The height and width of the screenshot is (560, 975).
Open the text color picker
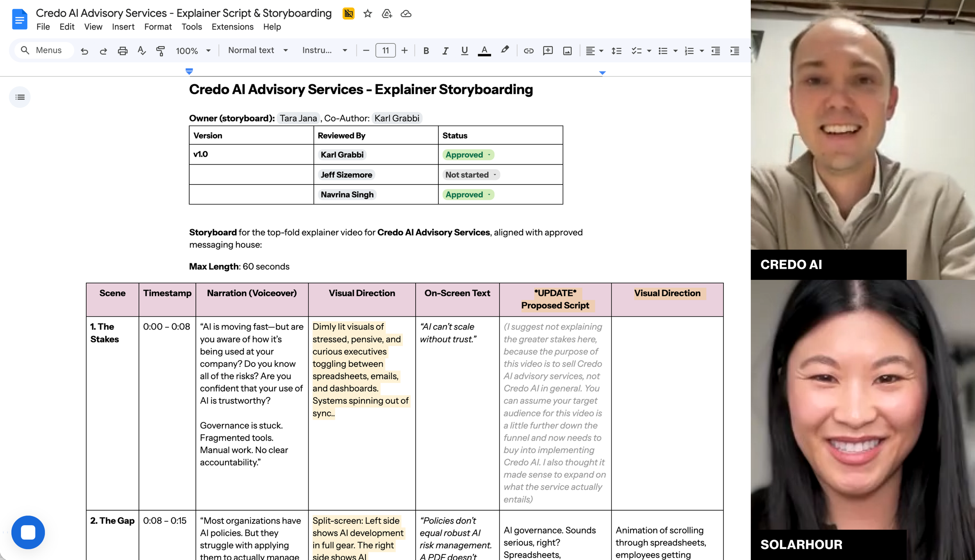pos(484,51)
